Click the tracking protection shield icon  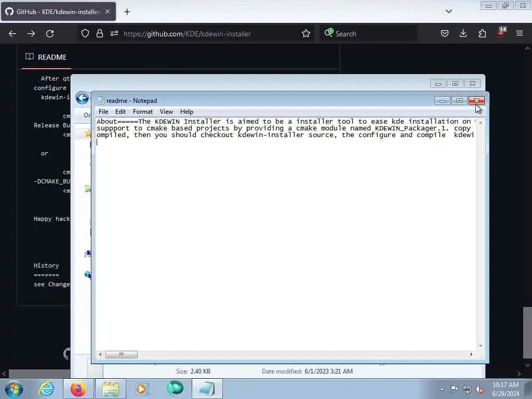click(x=85, y=33)
